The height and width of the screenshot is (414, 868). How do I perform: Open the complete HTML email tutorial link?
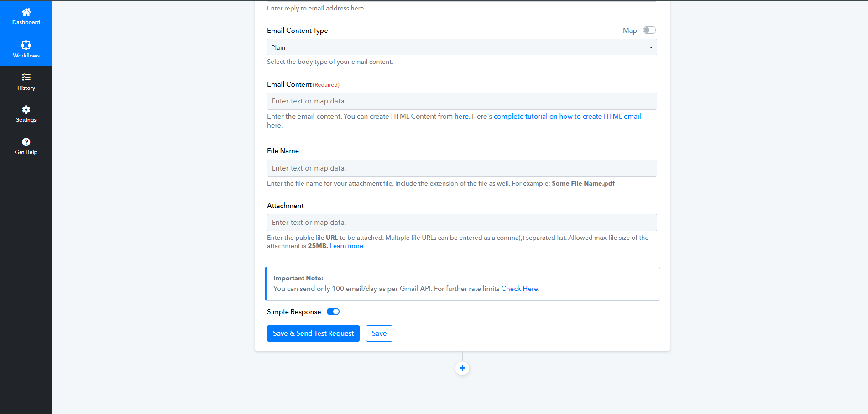[567, 116]
